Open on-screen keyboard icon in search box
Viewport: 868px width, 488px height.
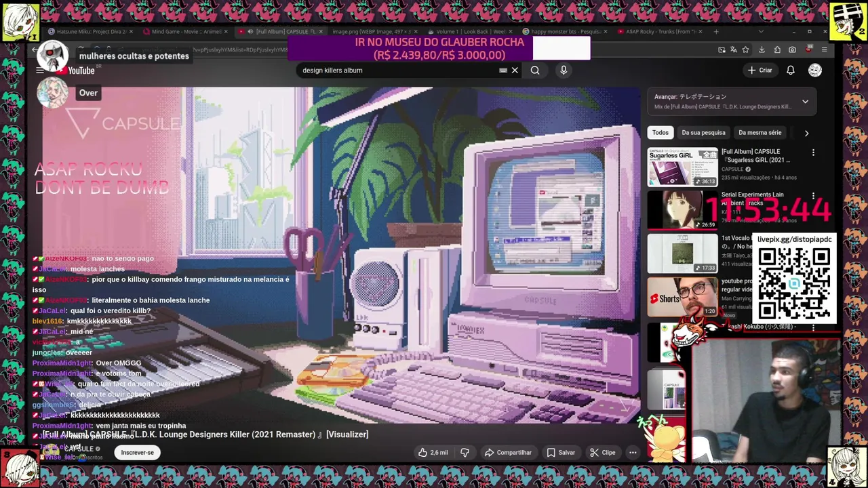click(x=503, y=70)
